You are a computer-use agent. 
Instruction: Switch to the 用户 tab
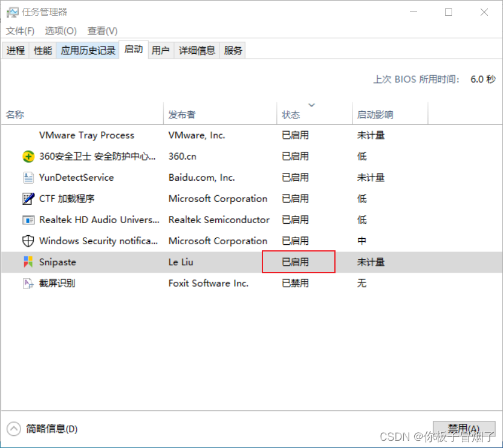click(x=161, y=50)
